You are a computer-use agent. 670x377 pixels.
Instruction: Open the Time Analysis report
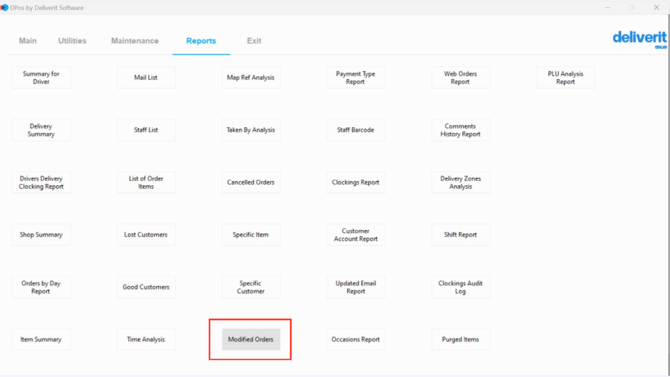pos(146,339)
